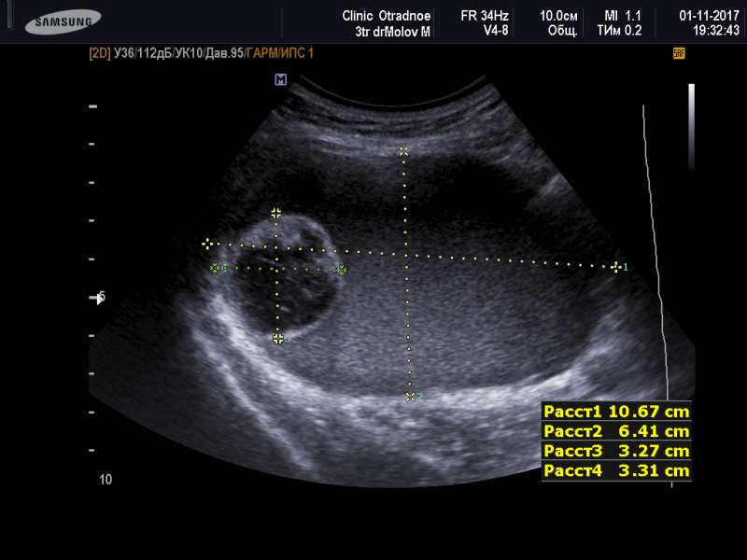
Task: Click the 3tr drMolov M text
Action: (392, 32)
